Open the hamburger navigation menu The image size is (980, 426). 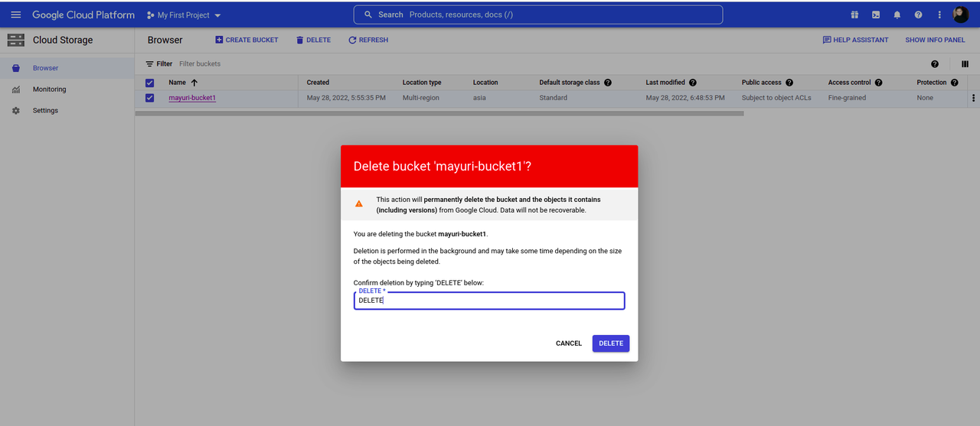15,15
